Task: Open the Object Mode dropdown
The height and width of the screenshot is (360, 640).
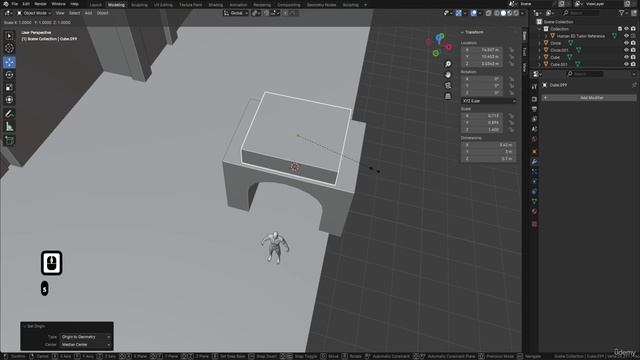Action: [34, 13]
